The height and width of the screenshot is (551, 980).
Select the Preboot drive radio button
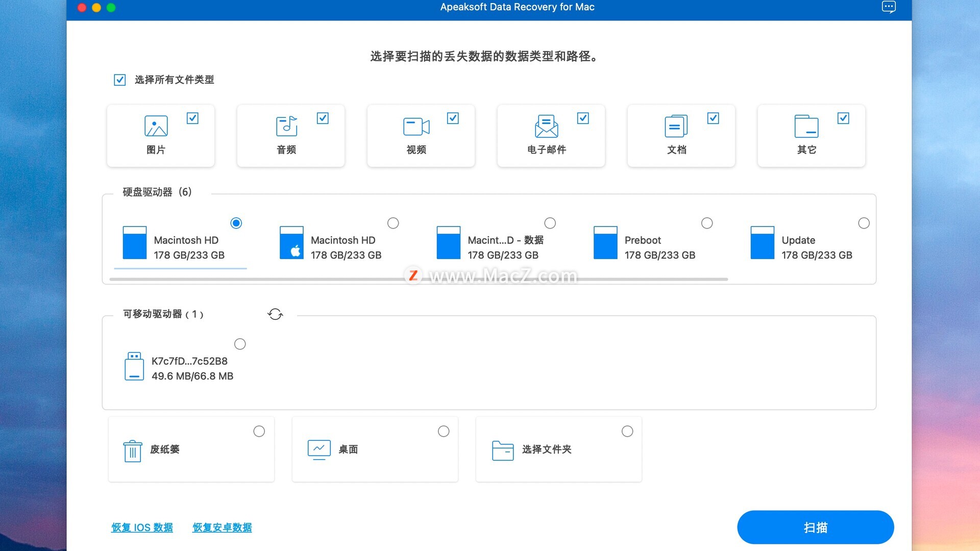pyautogui.click(x=707, y=223)
